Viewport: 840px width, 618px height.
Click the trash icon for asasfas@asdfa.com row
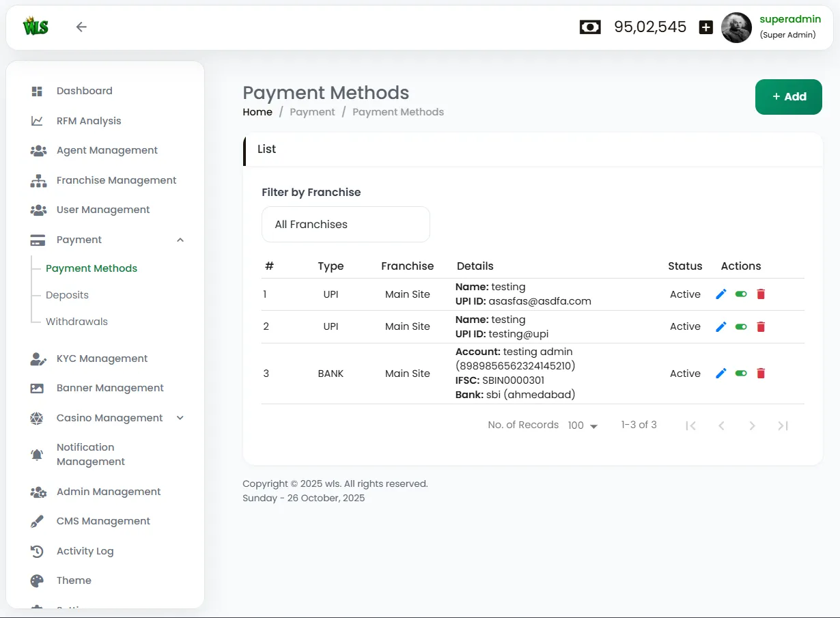761,294
